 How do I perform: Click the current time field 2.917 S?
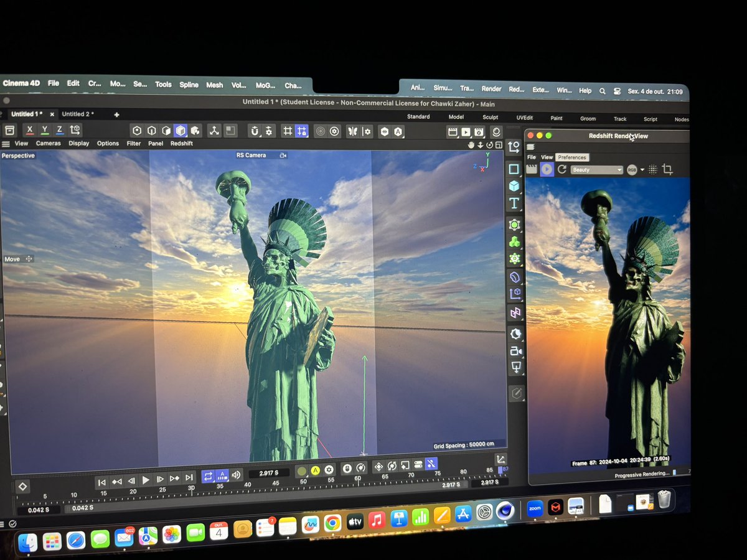point(268,474)
